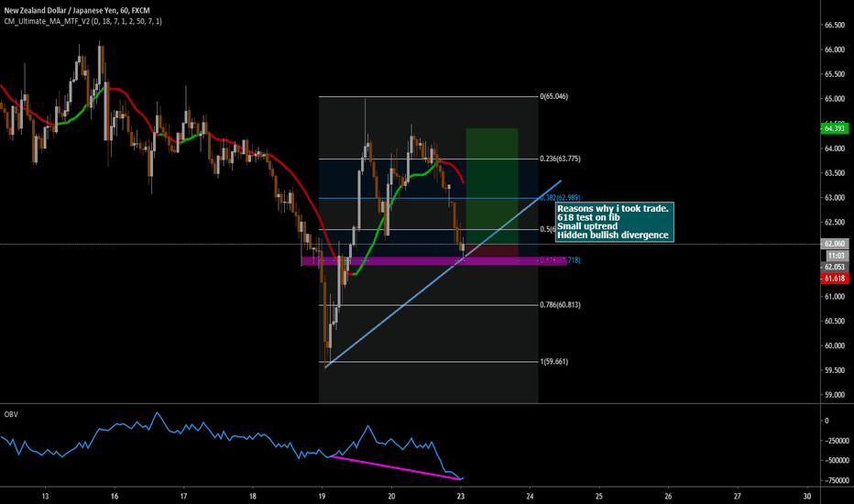
Task: Click the green 64.393 price tag
Action: pos(834,128)
